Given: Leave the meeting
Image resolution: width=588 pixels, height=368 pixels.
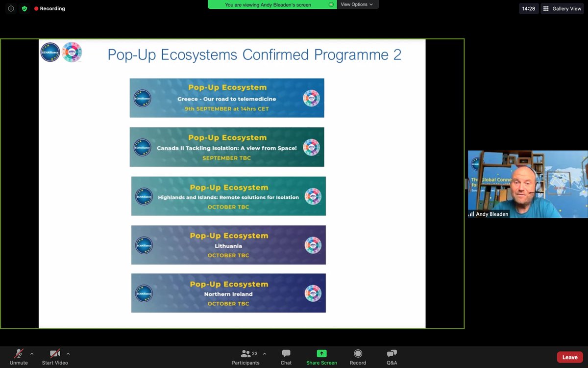Looking at the screenshot, I should (x=570, y=357).
